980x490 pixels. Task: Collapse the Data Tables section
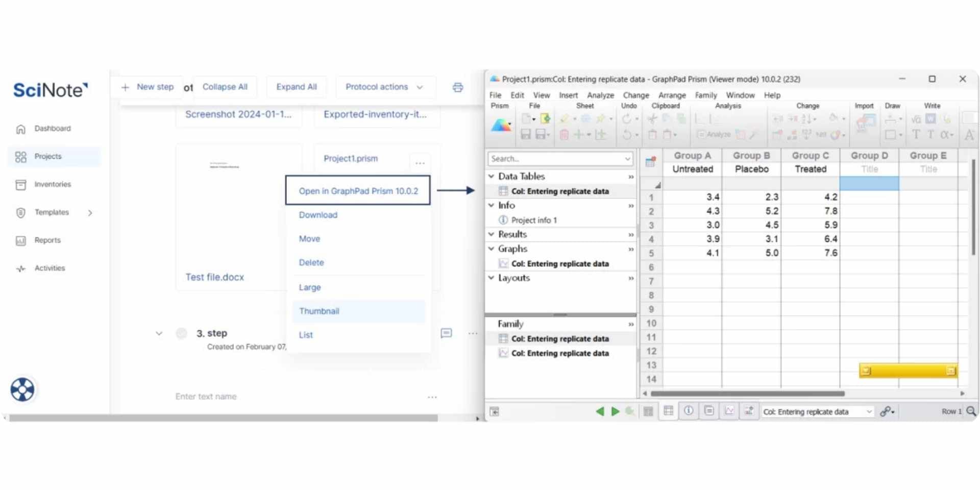491,176
